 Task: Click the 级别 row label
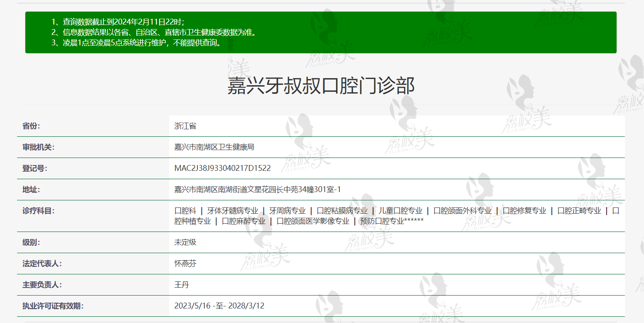(31, 242)
